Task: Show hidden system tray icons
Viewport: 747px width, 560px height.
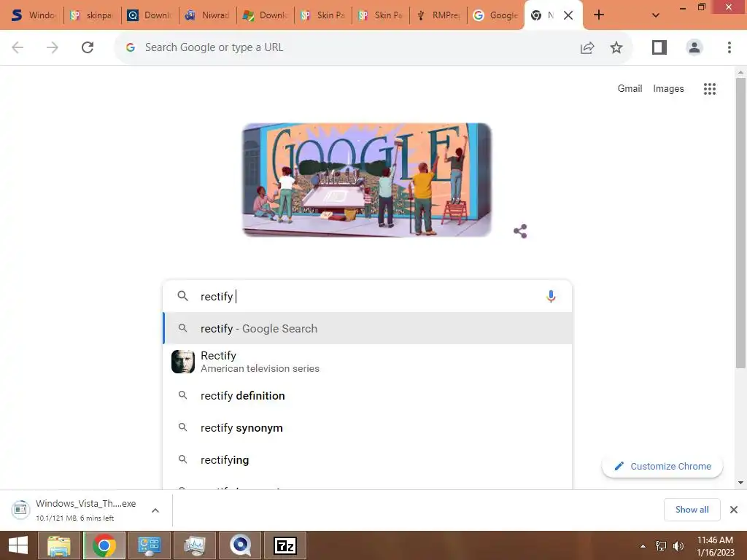Action: (643, 546)
